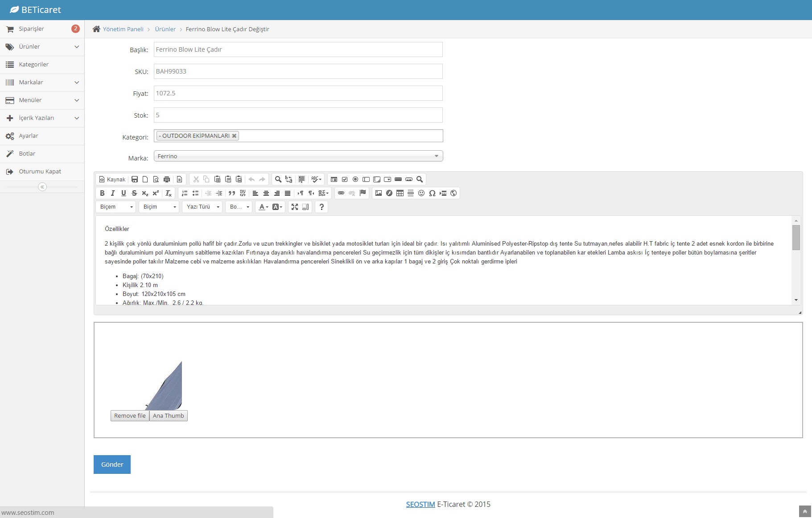Open spell check dropdown
Image resolution: width=812 pixels, height=518 pixels.
tap(317, 179)
